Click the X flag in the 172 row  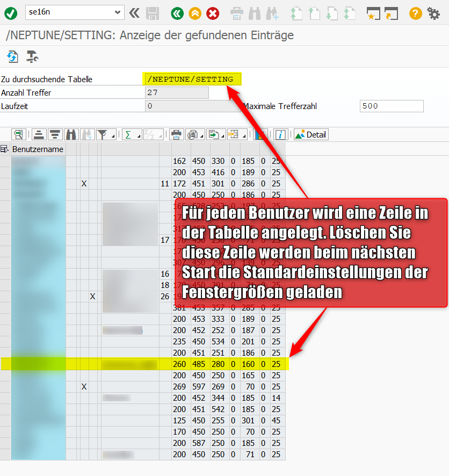[84, 183]
